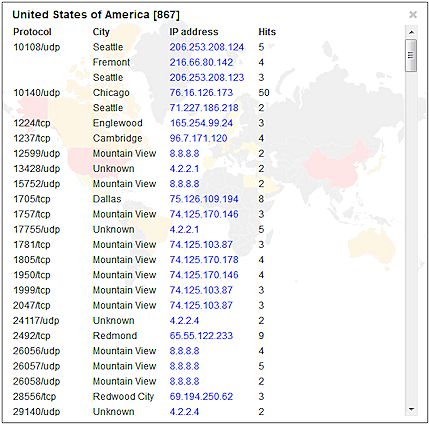Viewport: 429px width, 424px height.
Task: Open IP link 71.227.186.218
Action: pos(204,108)
